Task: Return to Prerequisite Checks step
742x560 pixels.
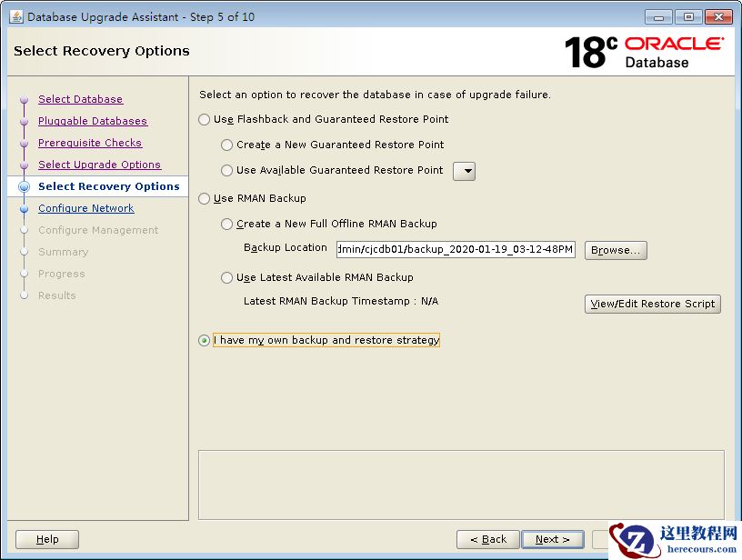Action: point(90,143)
